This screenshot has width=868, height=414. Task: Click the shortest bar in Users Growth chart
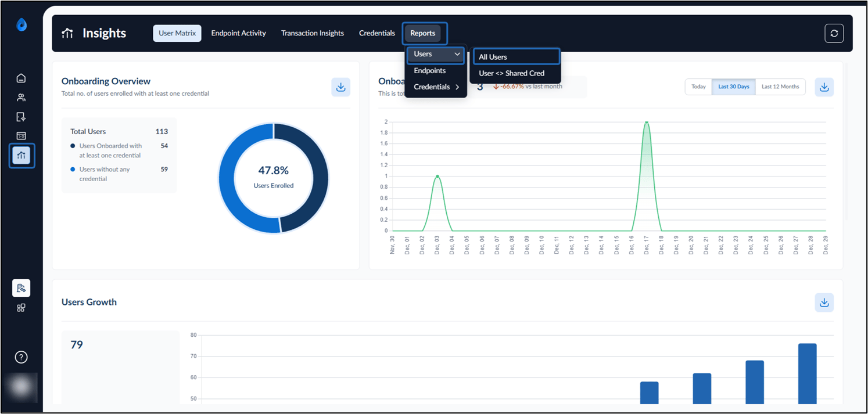point(649,393)
